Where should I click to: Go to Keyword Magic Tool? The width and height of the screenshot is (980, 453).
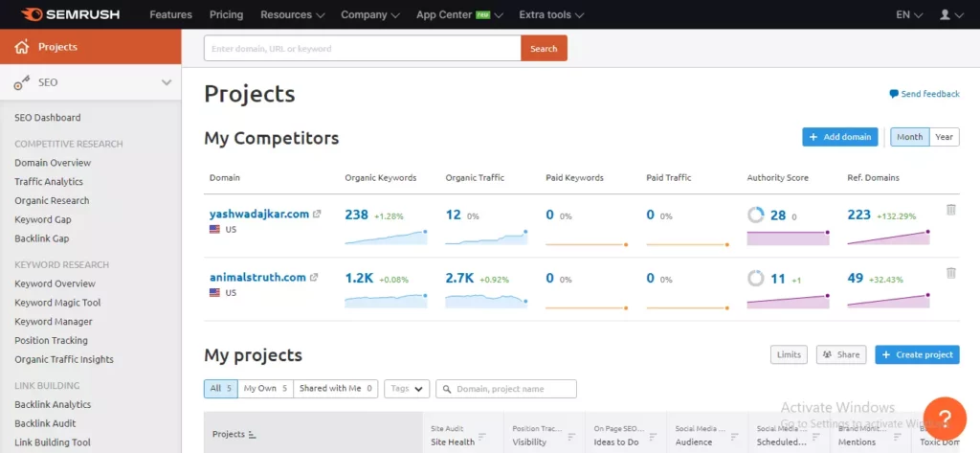57,303
